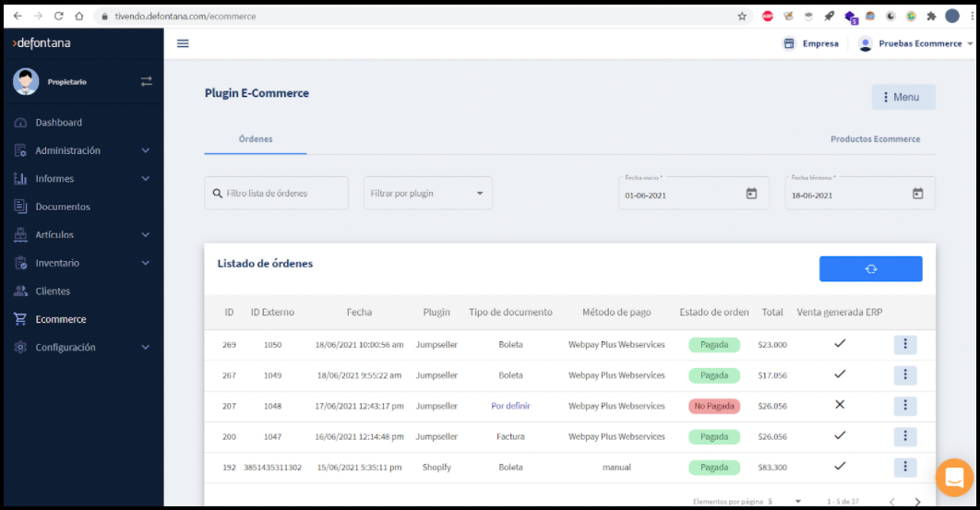Bookmark this page with star icon
Screen dimensions: 980x510
click(742, 16)
